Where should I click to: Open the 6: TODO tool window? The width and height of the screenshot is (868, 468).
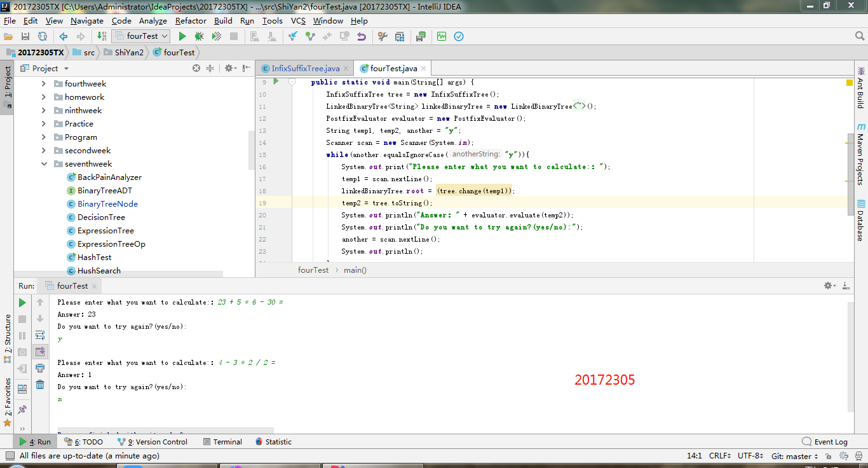click(x=83, y=441)
